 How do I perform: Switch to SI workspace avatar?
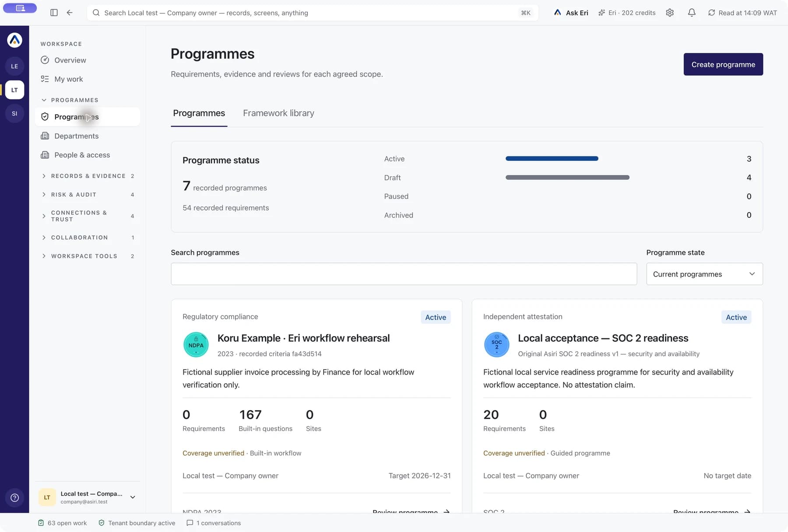click(x=14, y=114)
